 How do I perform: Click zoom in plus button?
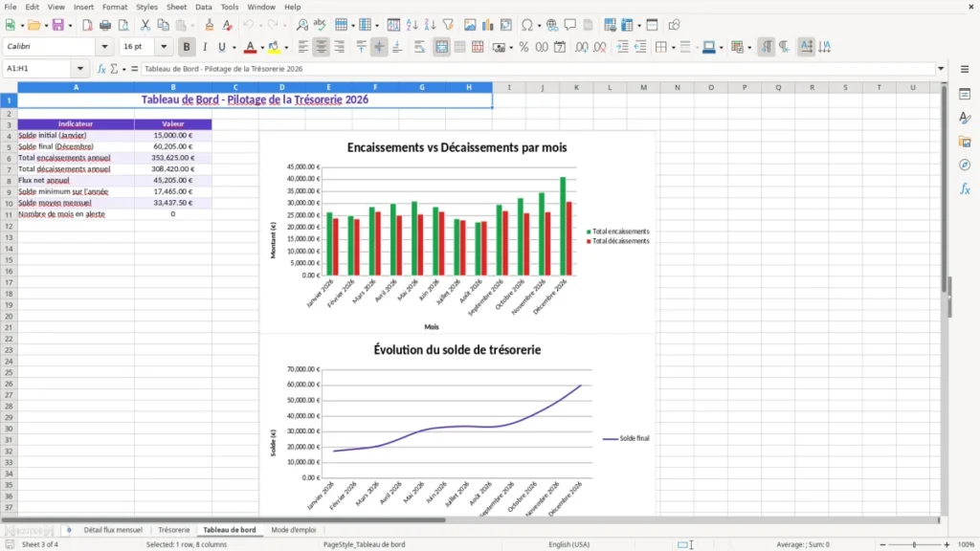pos(947,544)
